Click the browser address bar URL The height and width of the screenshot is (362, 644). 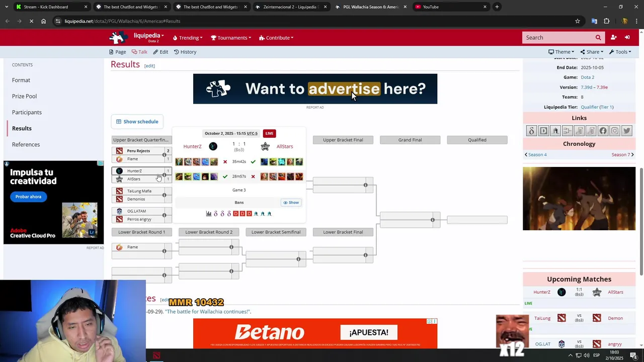[122, 21]
